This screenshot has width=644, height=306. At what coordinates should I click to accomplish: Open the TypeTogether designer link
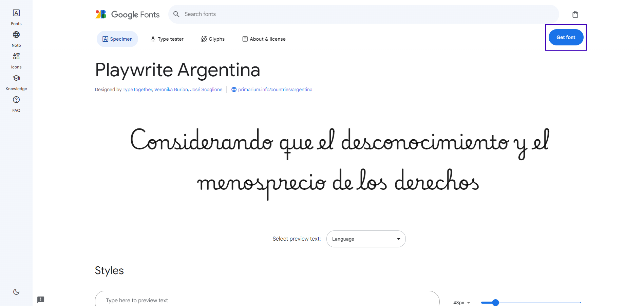coord(137,89)
